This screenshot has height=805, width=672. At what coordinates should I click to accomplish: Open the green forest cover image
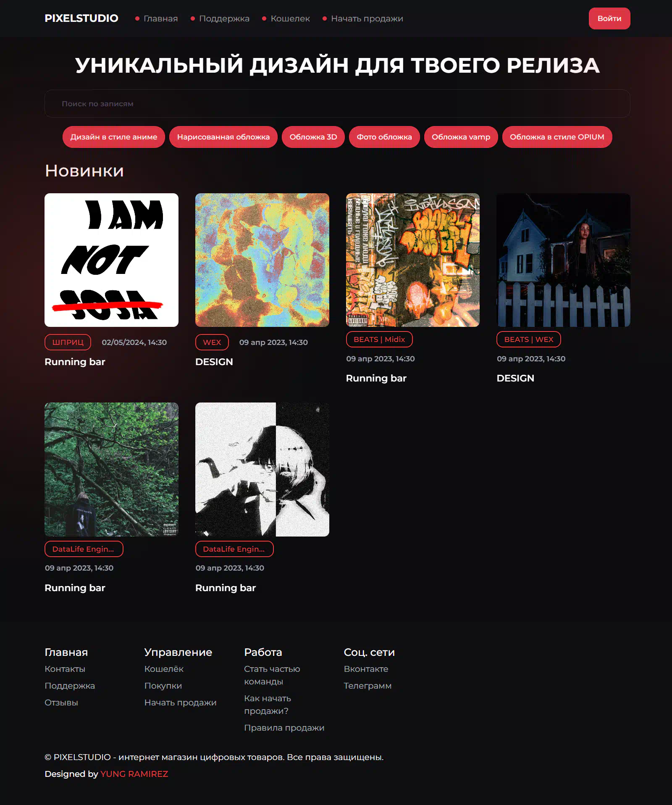pyautogui.click(x=111, y=469)
